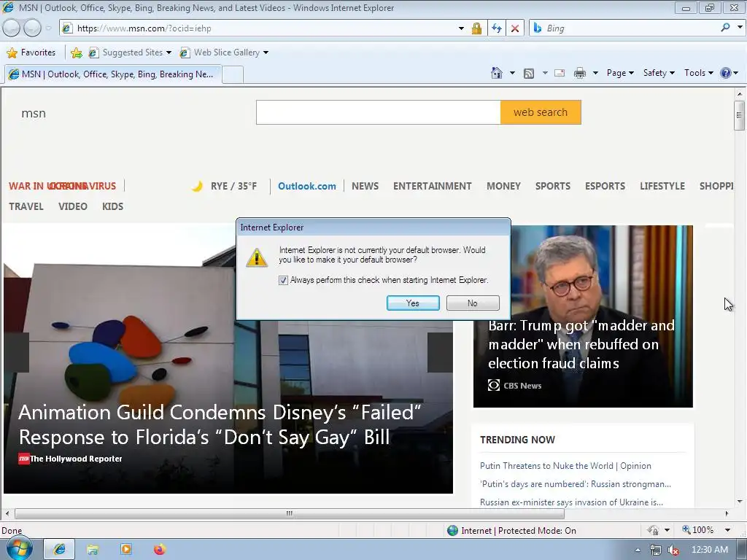Click the RSS feeds icon
The image size is (747, 560).
528,74
